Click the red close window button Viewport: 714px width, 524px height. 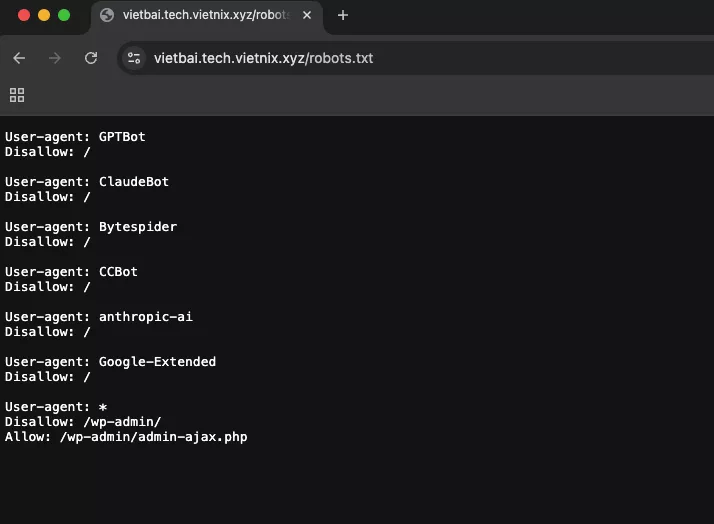(x=24, y=15)
